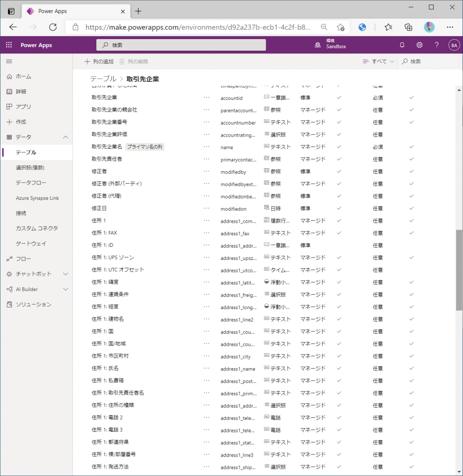Click the top 検索 search box
This screenshot has height=476, width=463.
coord(181,45)
